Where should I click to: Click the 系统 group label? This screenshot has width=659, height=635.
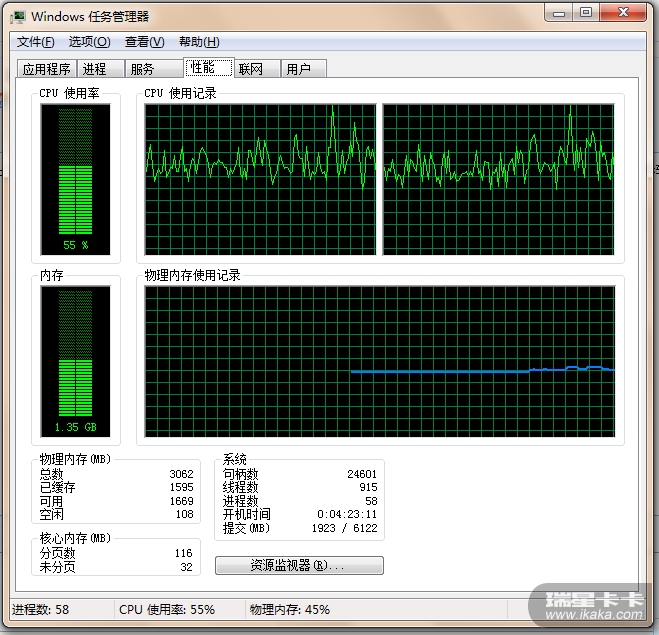[x=235, y=459]
